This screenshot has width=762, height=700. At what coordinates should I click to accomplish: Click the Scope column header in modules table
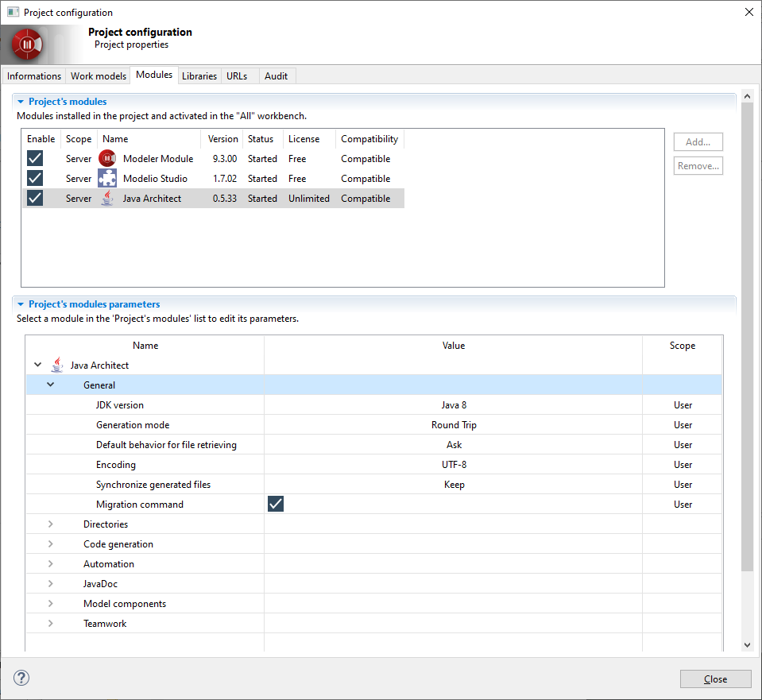(79, 139)
